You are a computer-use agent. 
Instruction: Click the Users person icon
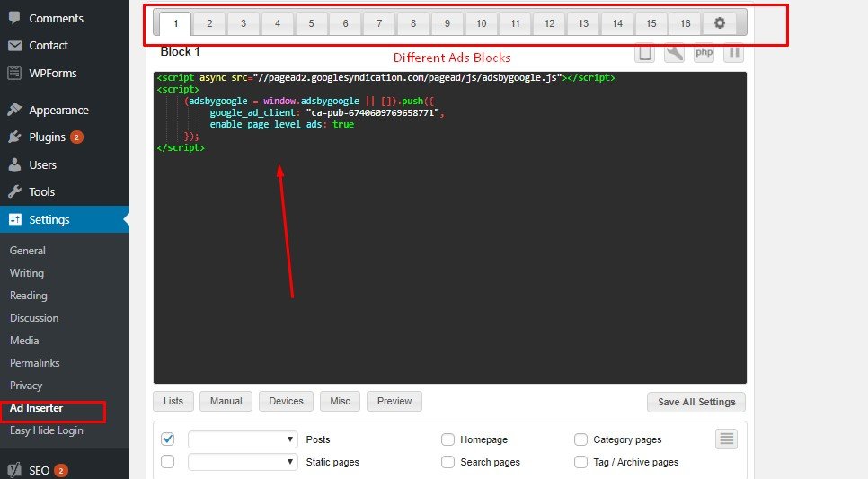click(x=14, y=164)
